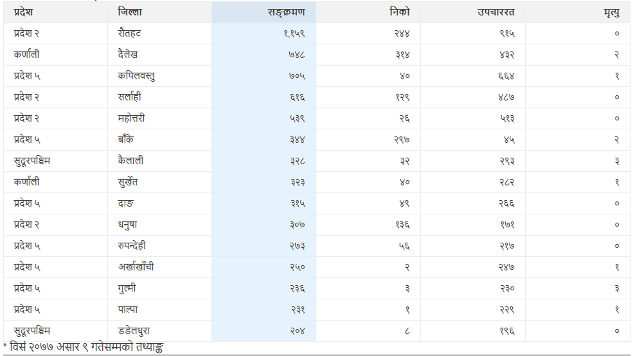Viewport: 644px width, 356px height.
Task: Sort by the मृत्यु column header
Action: tap(578, 12)
